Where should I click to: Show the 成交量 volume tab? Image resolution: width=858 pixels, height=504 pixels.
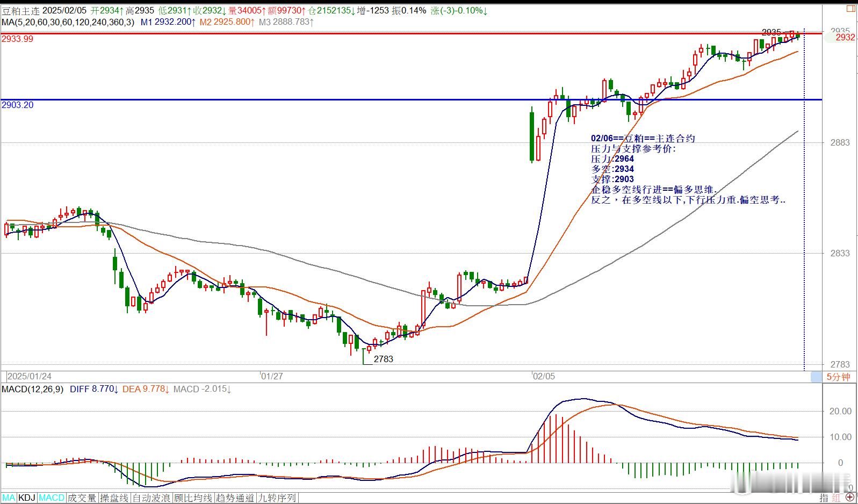[82, 498]
